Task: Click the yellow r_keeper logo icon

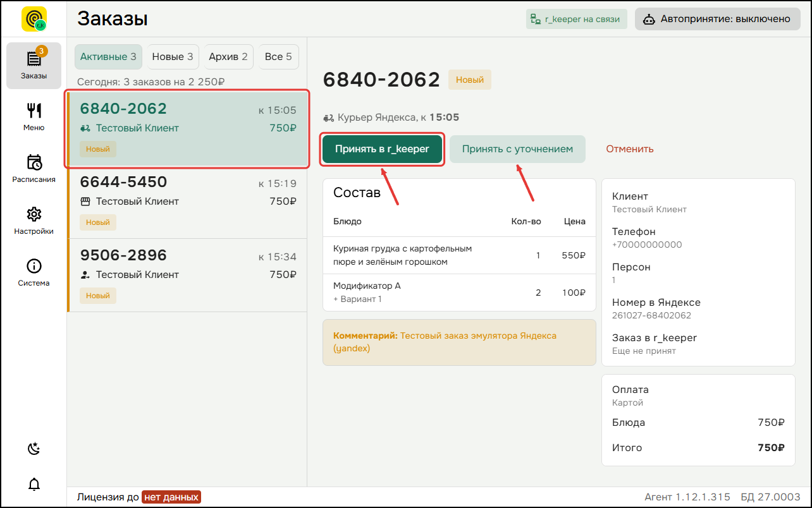Action: [x=34, y=19]
